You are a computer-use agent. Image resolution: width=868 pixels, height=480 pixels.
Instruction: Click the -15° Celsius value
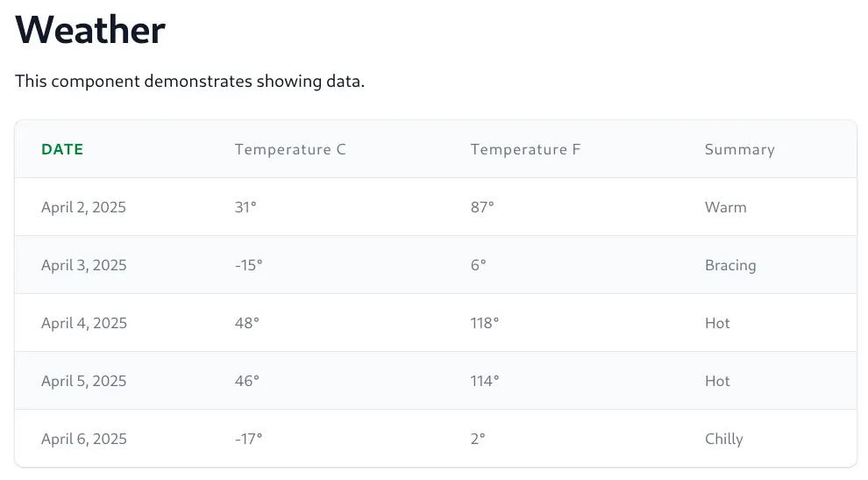[248, 266]
